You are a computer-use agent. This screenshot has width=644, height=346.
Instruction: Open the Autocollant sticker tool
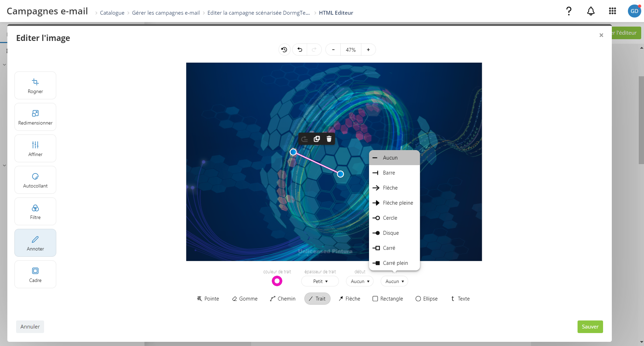(x=35, y=180)
